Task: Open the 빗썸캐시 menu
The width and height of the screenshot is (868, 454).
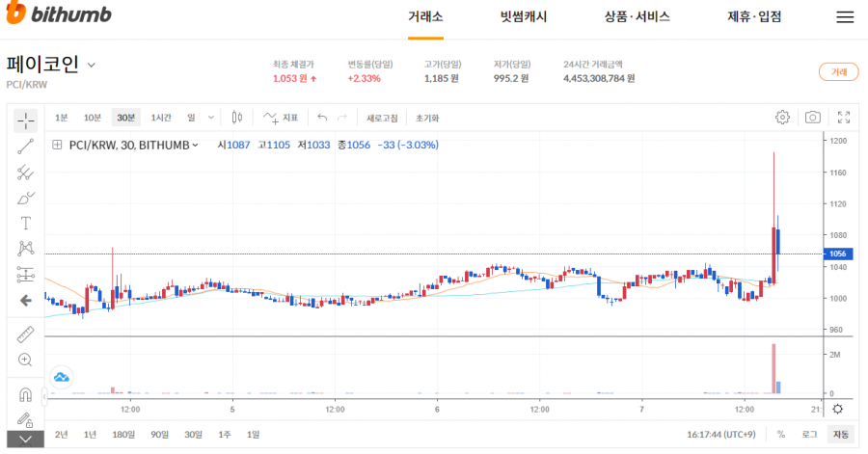Action: (x=524, y=17)
